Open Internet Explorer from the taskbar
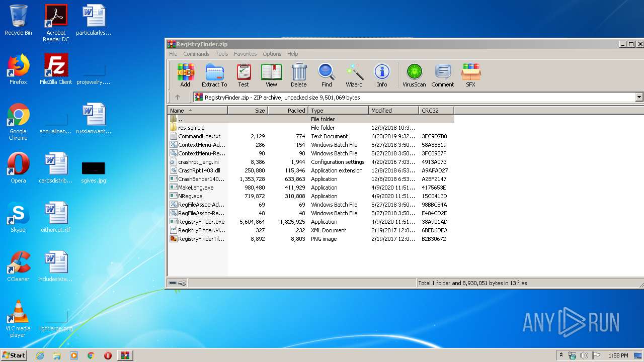This screenshot has height=362, width=644. coord(40,355)
